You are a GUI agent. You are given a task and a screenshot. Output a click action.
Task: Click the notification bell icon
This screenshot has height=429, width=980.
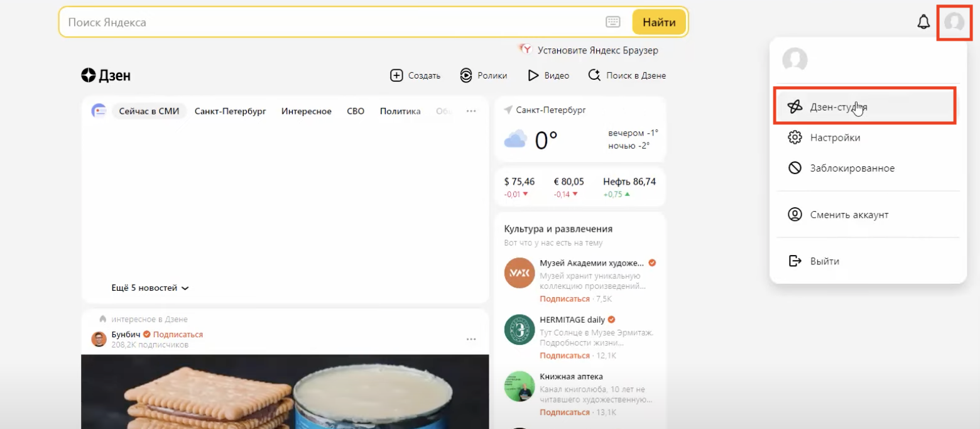coord(923,23)
